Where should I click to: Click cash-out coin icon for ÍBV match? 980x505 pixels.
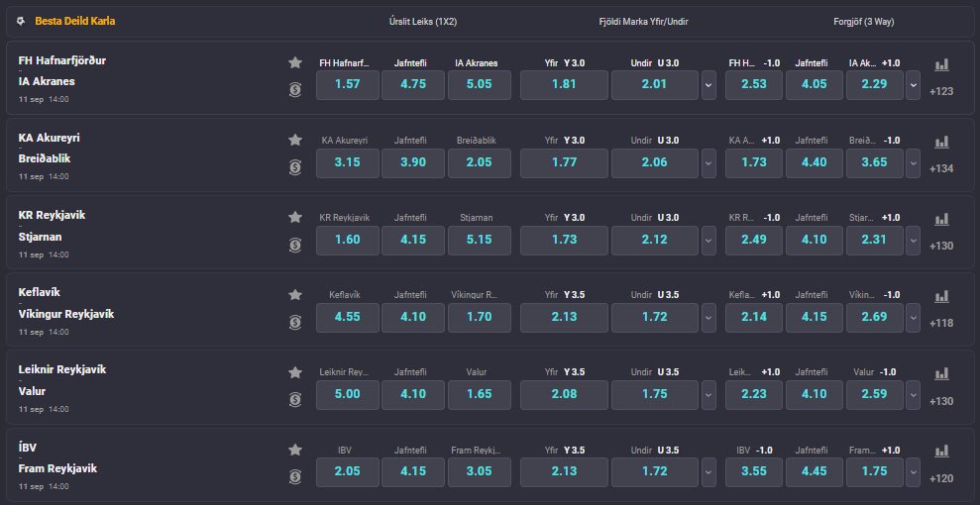pyautogui.click(x=295, y=477)
